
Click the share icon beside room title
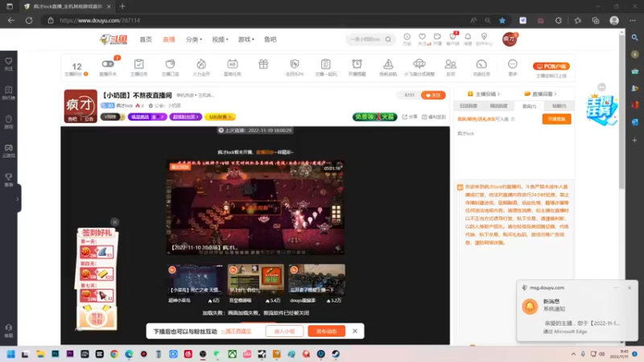410,117
